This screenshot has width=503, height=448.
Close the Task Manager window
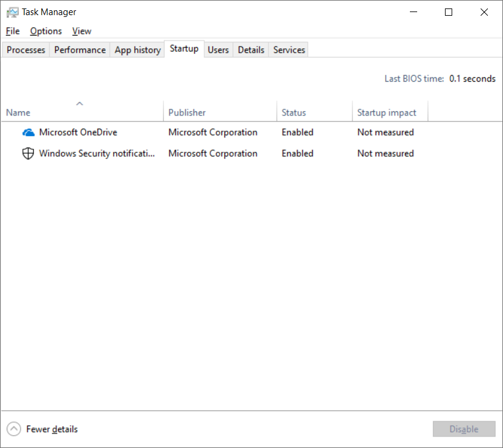point(484,12)
